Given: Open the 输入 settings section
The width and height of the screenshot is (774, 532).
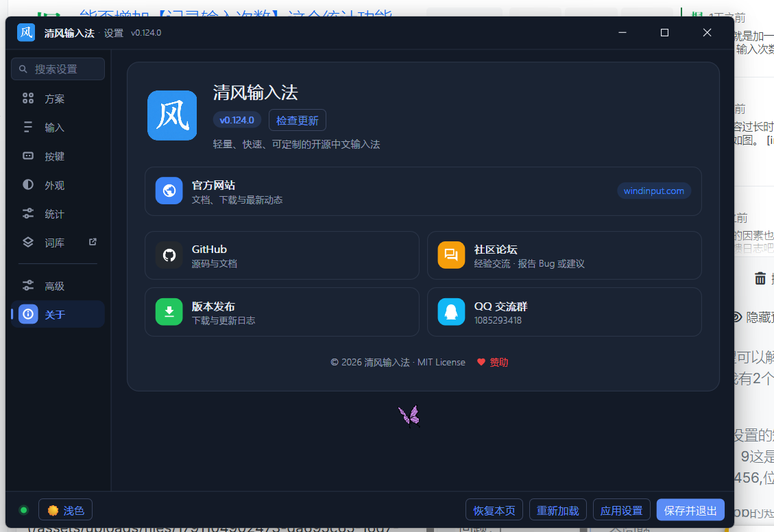Looking at the screenshot, I should coord(58,128).
